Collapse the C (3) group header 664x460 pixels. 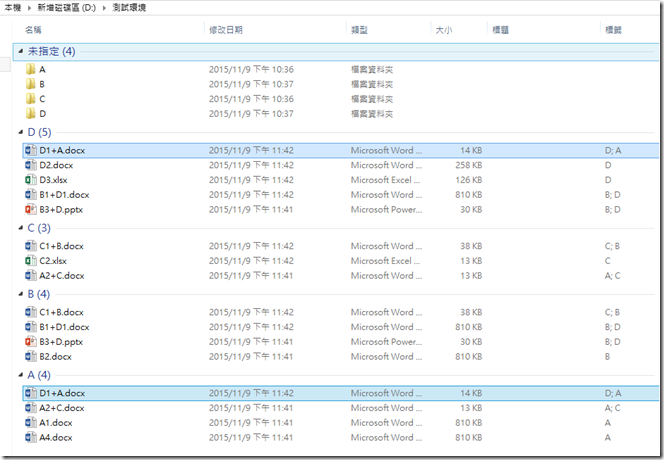(21, 228)
